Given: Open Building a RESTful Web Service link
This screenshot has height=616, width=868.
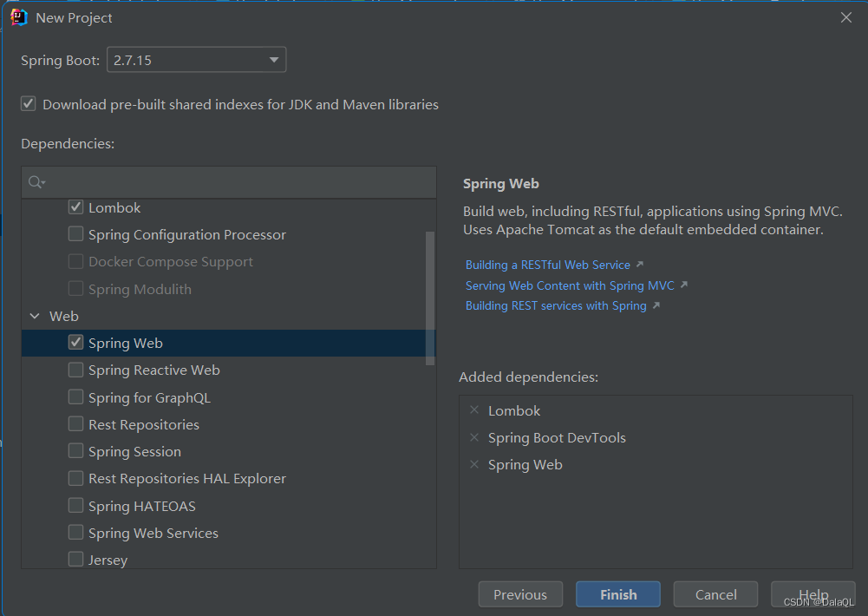Looking at the screenshot, I should tap(548, 265).
